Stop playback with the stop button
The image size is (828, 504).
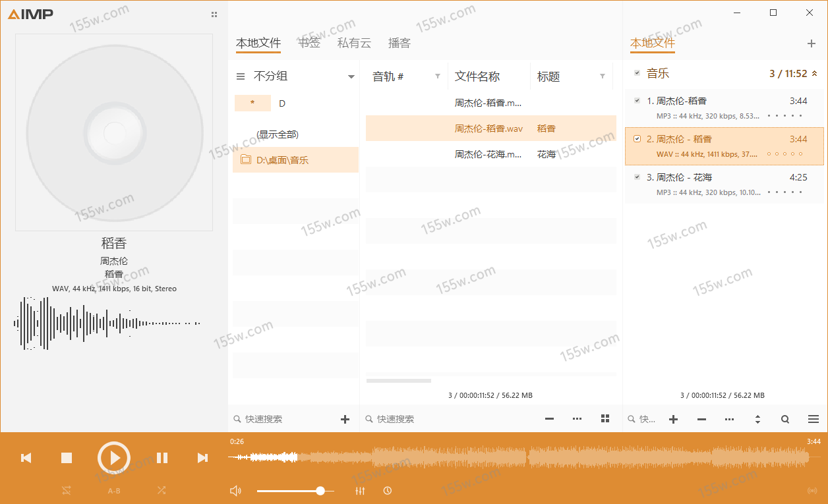[67, 458]
